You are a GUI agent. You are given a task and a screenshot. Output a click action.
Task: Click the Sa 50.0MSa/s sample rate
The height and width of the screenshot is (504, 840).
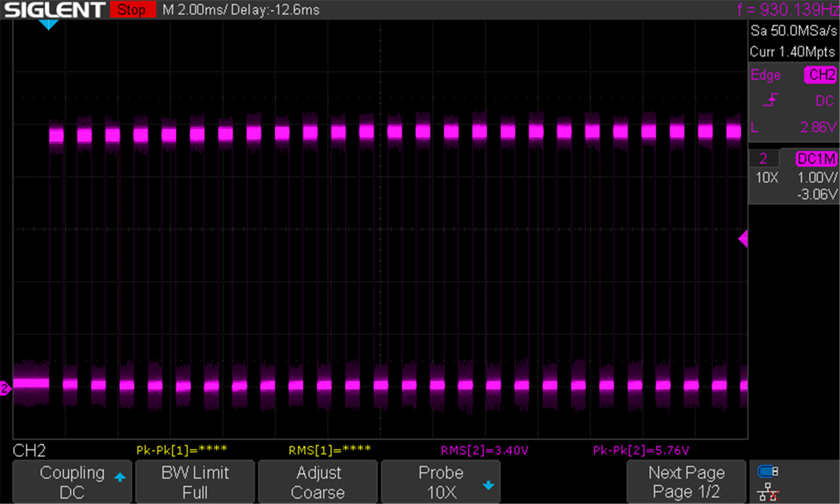(793, 31)
